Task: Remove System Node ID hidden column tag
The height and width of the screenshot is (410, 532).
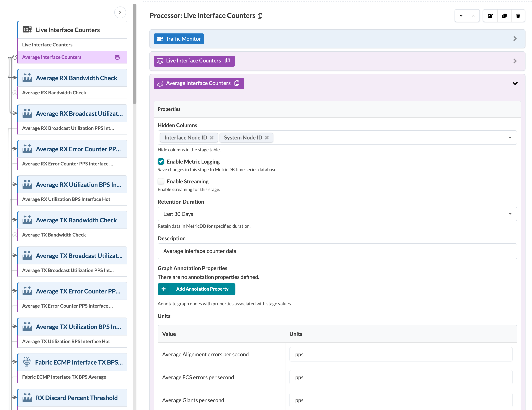Action: pyautogui.click(x=267, y=138)
